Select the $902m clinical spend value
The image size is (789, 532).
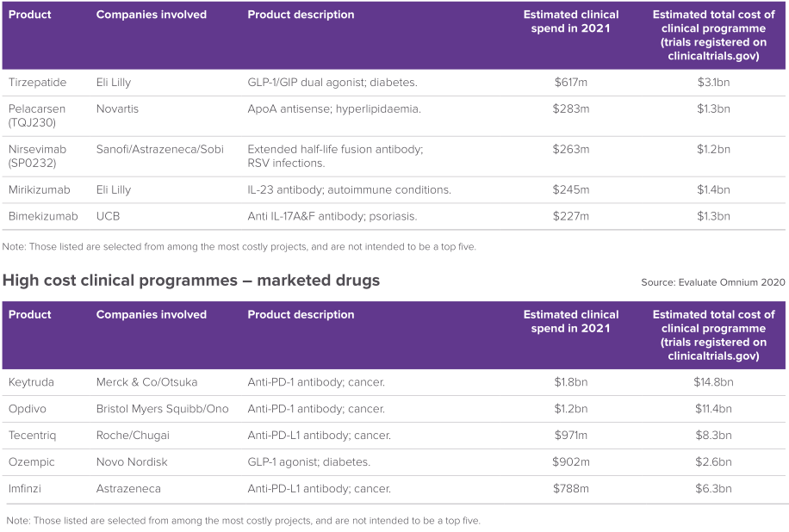[570, 462]
